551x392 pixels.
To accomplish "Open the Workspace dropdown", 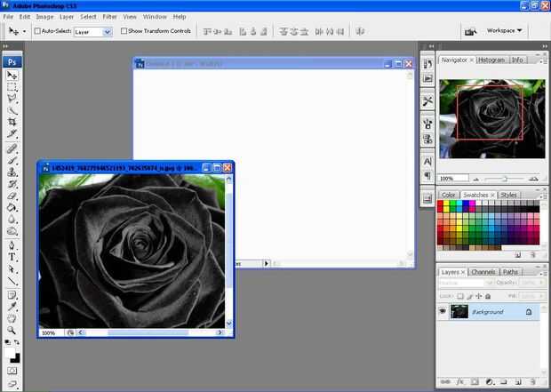I will point(505,30).
